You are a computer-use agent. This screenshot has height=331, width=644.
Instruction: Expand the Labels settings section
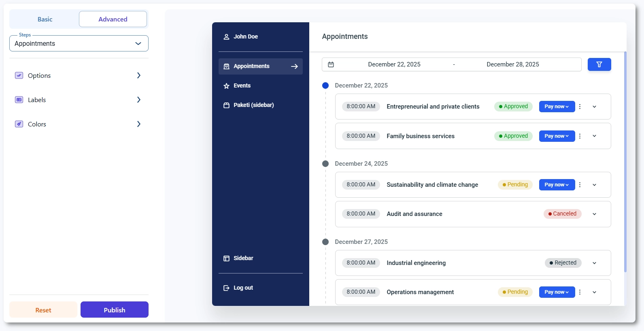coord(79,100)
